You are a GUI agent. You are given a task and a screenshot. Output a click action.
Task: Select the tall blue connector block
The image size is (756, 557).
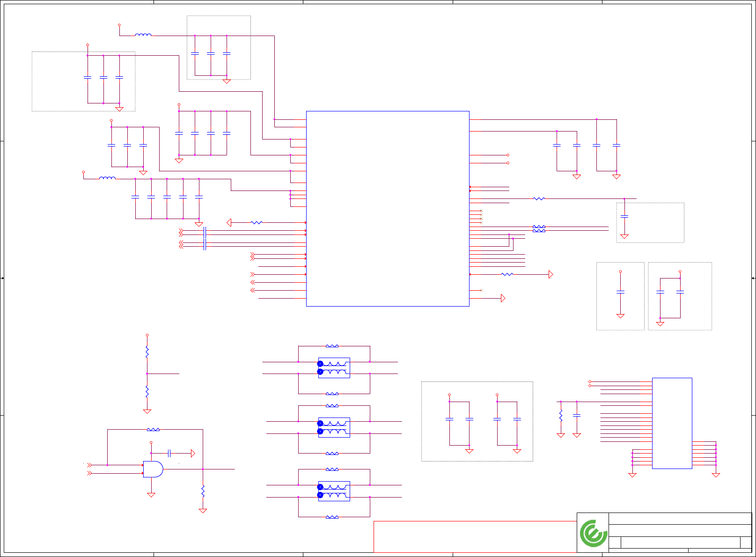click(x=672, y=423)
